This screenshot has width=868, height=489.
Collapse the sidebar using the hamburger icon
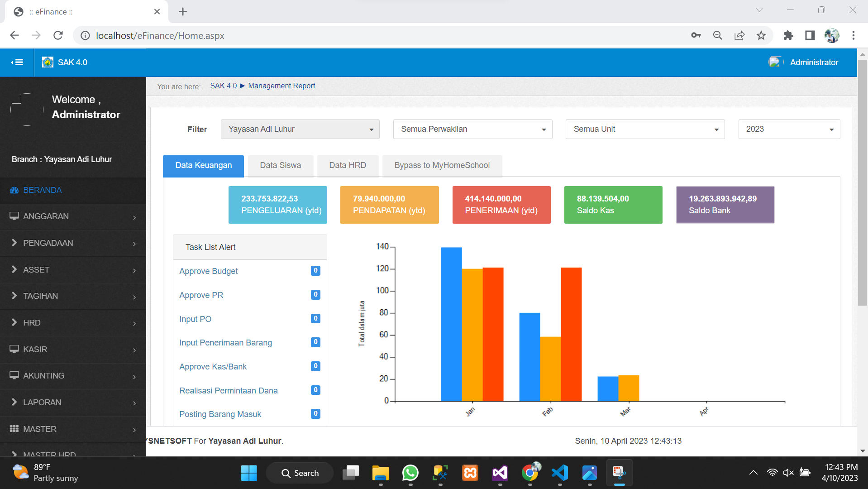pos(16,62)
